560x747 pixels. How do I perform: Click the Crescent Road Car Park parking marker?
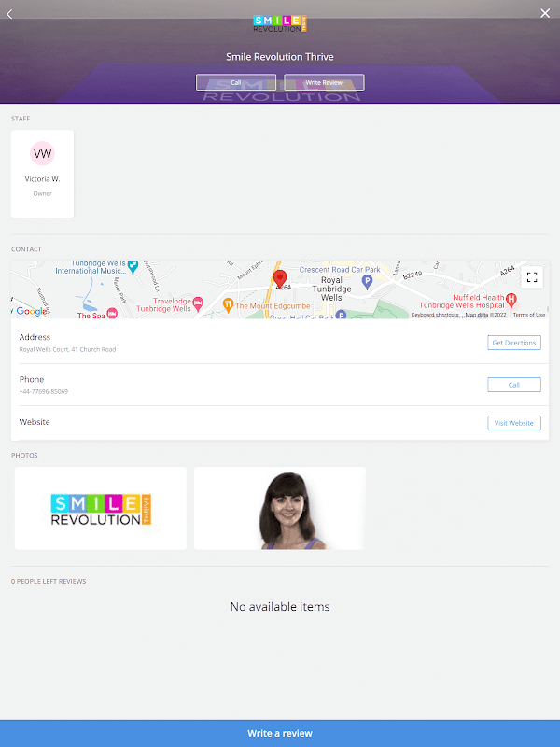[367, 282]
